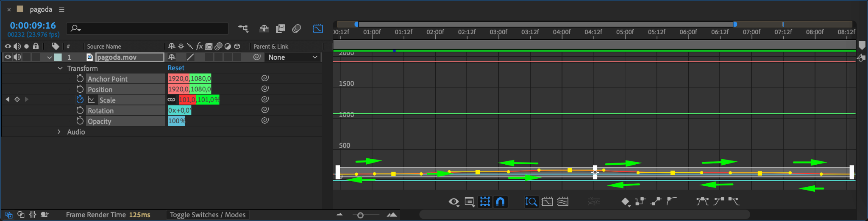Click the Scale value 101,0
This screenshot has width=868, height=221.
(x=187, y=100)
